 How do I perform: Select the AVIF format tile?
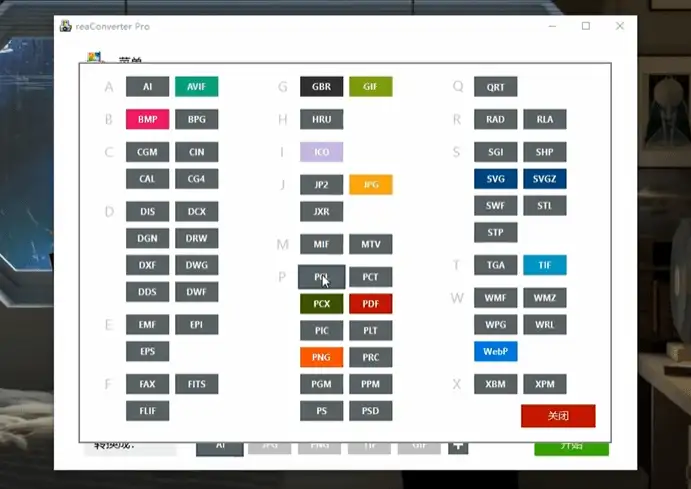pos(196,87)
